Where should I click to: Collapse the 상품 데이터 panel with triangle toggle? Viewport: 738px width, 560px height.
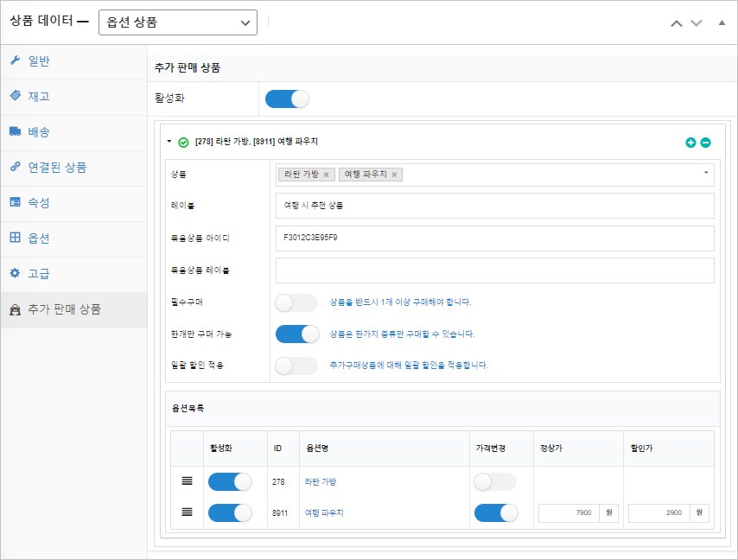[722, 22]
